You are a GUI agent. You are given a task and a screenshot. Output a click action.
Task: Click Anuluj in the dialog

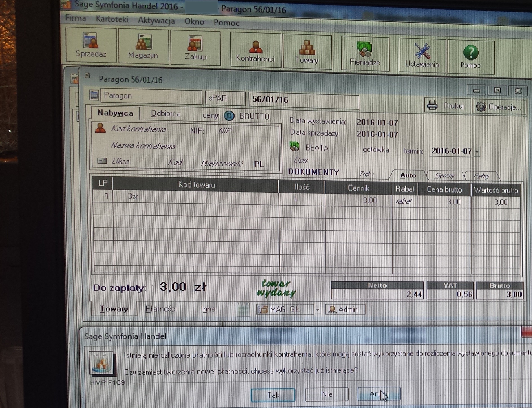point(379,394)
